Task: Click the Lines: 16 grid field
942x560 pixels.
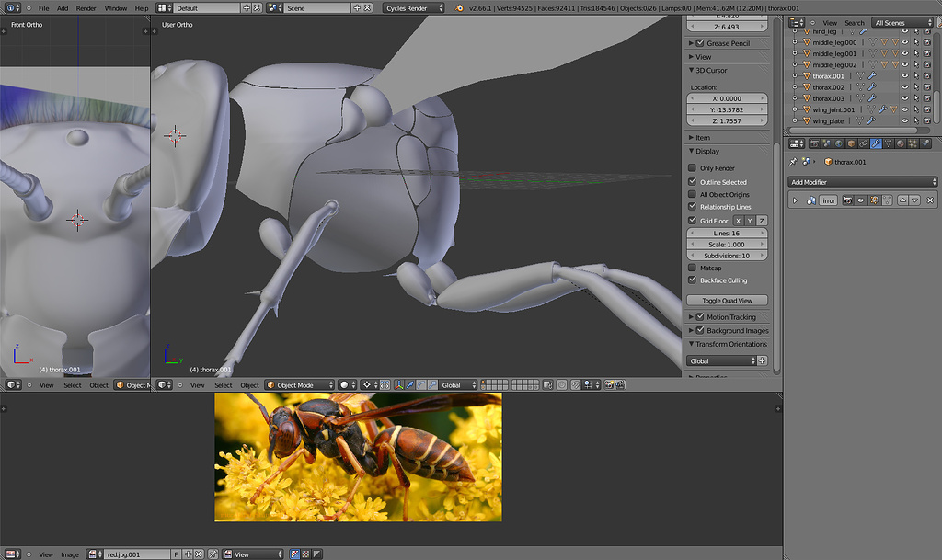Action: click(x=727, y=233)
